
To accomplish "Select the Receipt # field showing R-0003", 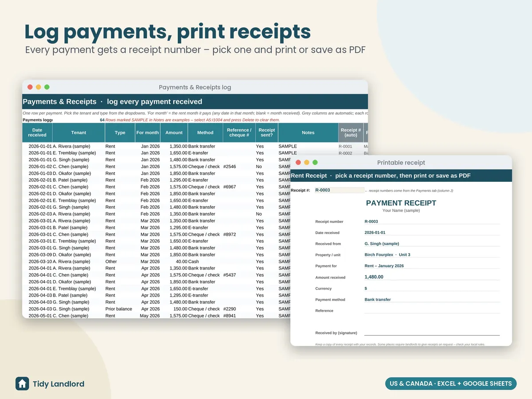I will click(x=339, y=190).
